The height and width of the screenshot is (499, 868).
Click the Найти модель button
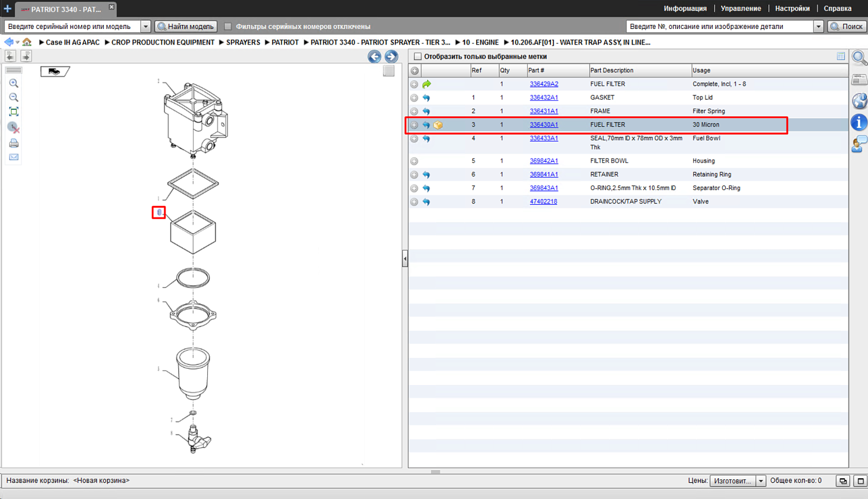(186, 27)
